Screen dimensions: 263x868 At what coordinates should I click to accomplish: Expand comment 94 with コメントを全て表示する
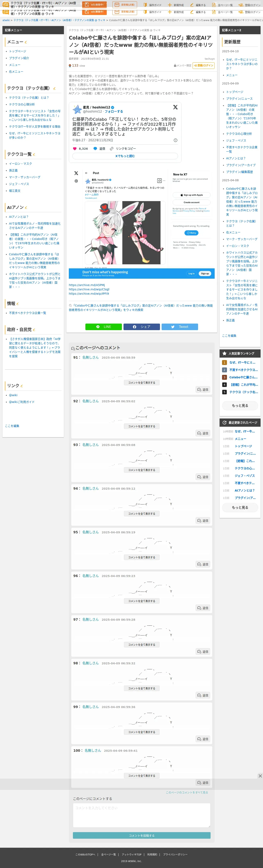tap(142, 514)
